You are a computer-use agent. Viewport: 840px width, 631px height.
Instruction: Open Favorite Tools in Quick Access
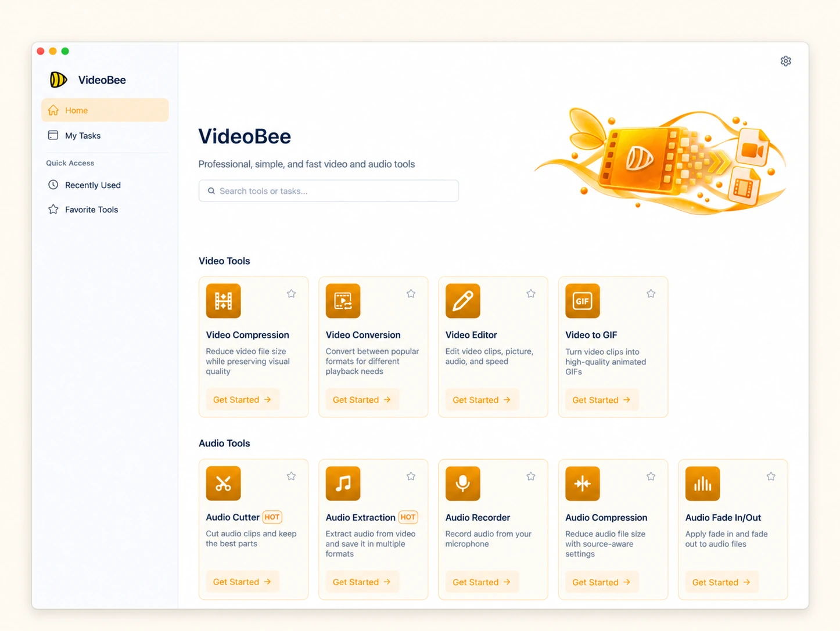(x=105, y=209)
